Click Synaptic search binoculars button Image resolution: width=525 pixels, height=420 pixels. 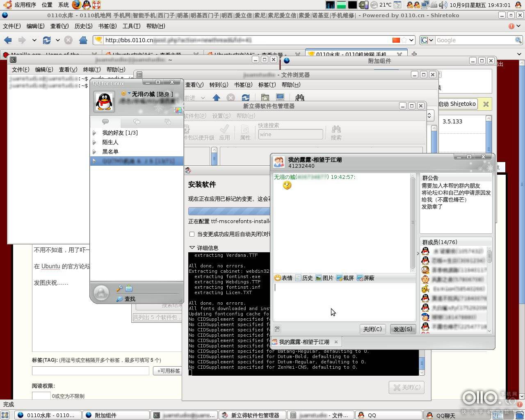click(336, 133)
